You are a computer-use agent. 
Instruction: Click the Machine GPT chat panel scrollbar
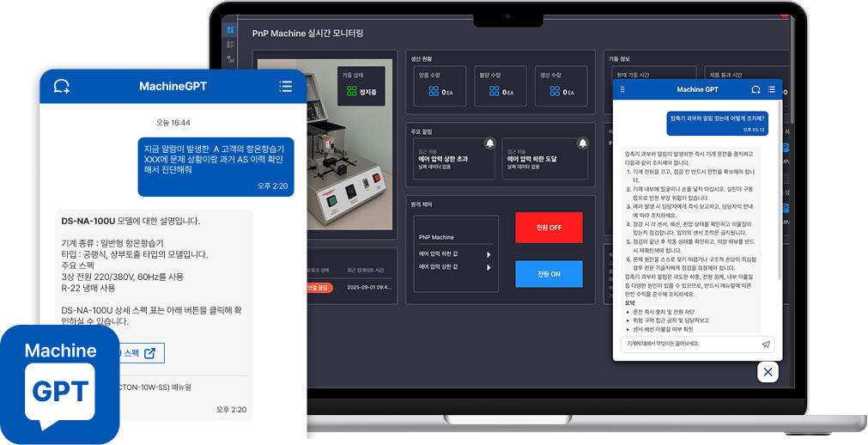(780, 215)
